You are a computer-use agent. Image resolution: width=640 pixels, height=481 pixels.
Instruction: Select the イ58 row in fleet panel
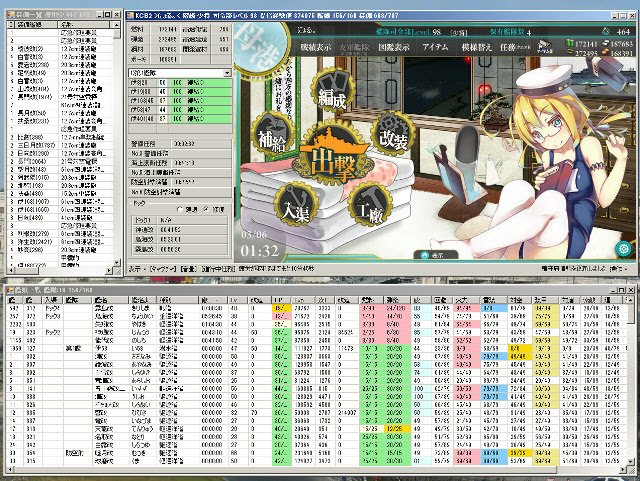click(x=180, y=109)
